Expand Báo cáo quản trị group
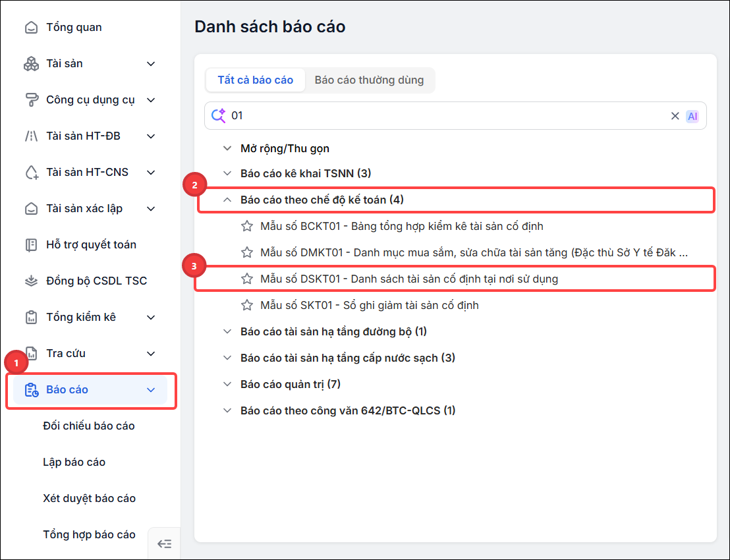The width and height of the screenshot is (730, 560). [227, 384]
